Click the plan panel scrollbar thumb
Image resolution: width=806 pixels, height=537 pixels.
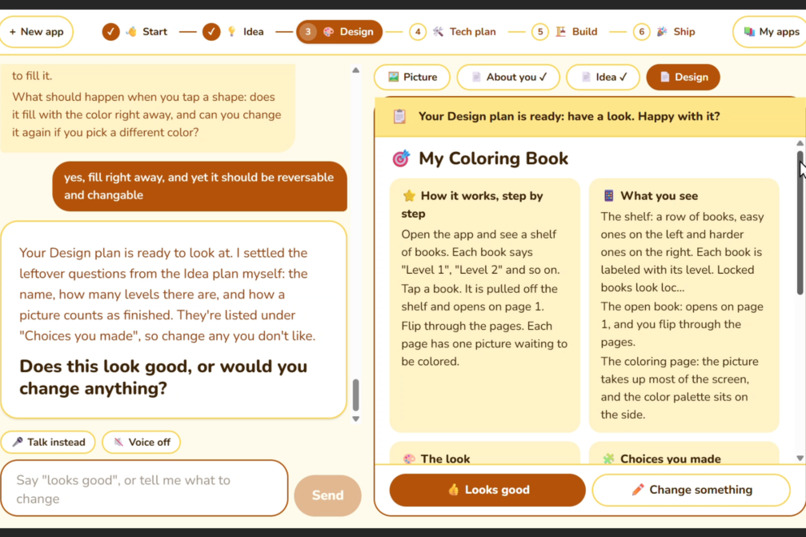(800, 223)
